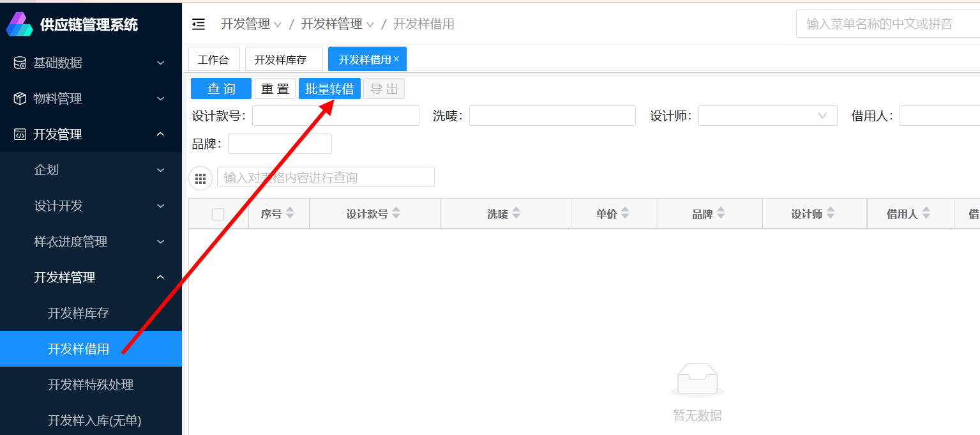Focus the table content search box
980x435 pixels.
[326, 177]
